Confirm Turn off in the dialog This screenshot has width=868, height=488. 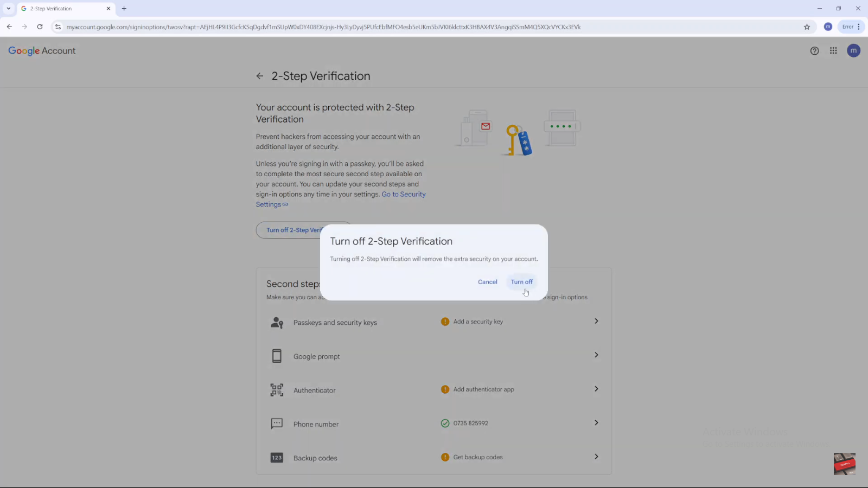[x=521, y=282]
